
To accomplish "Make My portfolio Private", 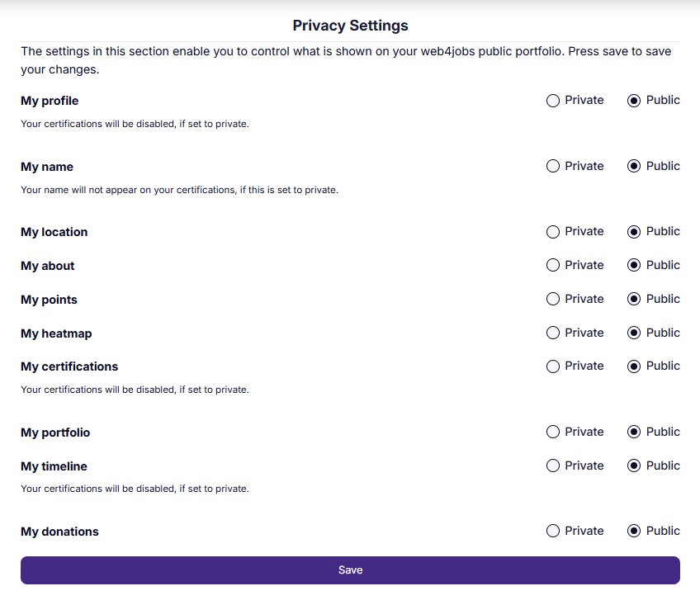I will click(553, 432).
